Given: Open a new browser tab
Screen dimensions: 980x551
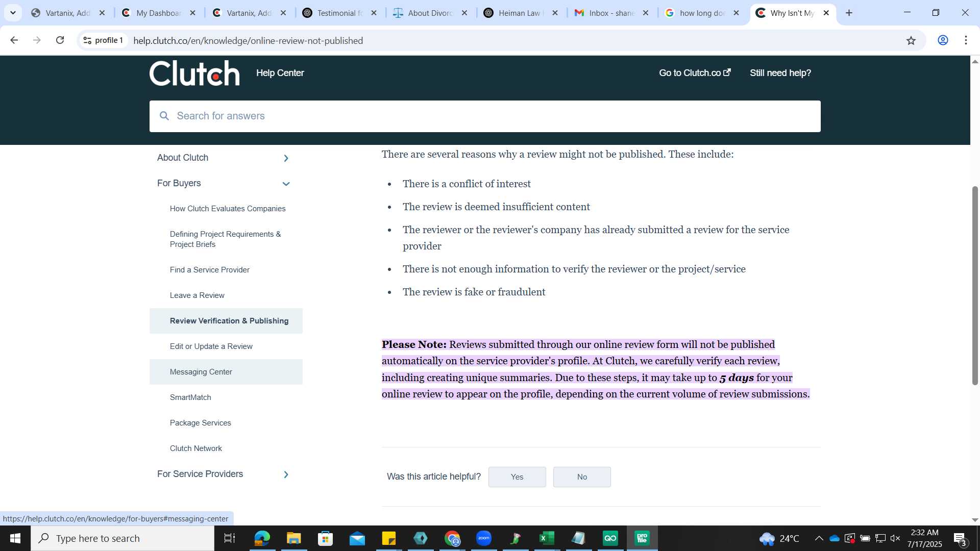Looking at the screenshot, I should (x=849, y=13).
